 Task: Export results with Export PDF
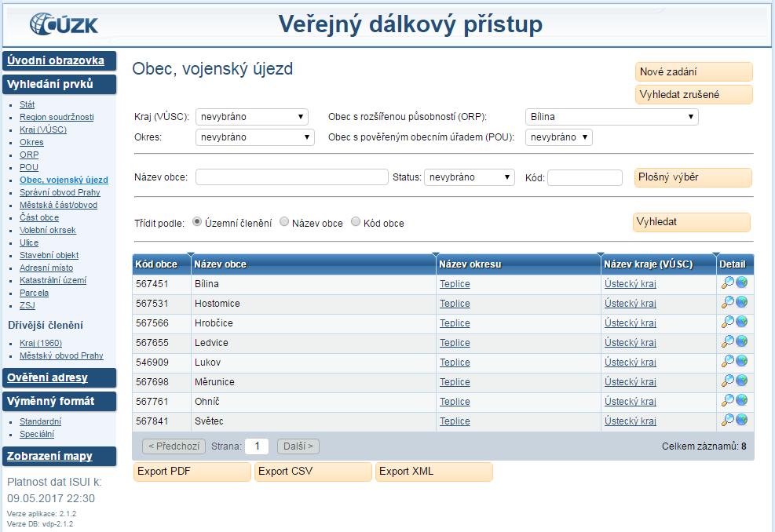click(x=192, y=472)
